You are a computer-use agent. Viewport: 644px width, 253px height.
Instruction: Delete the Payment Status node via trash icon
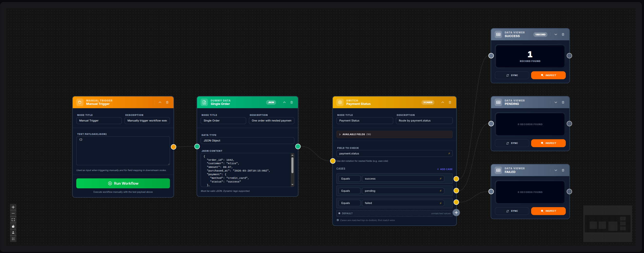(450, 102)
